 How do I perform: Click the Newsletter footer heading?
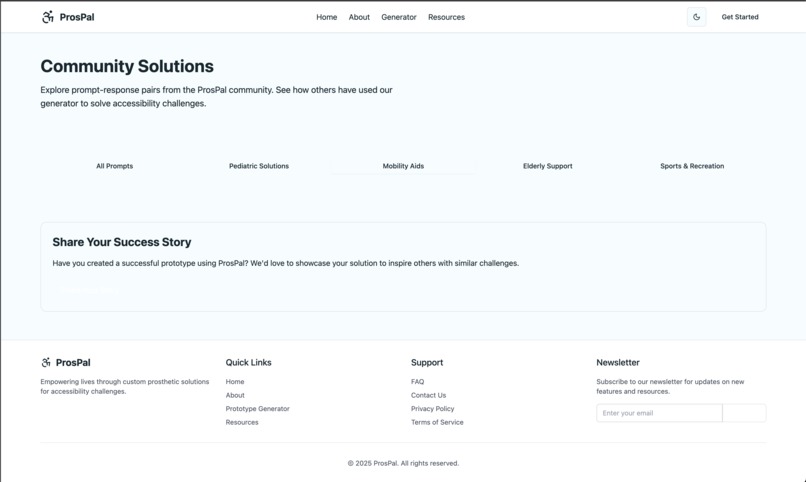618,362
